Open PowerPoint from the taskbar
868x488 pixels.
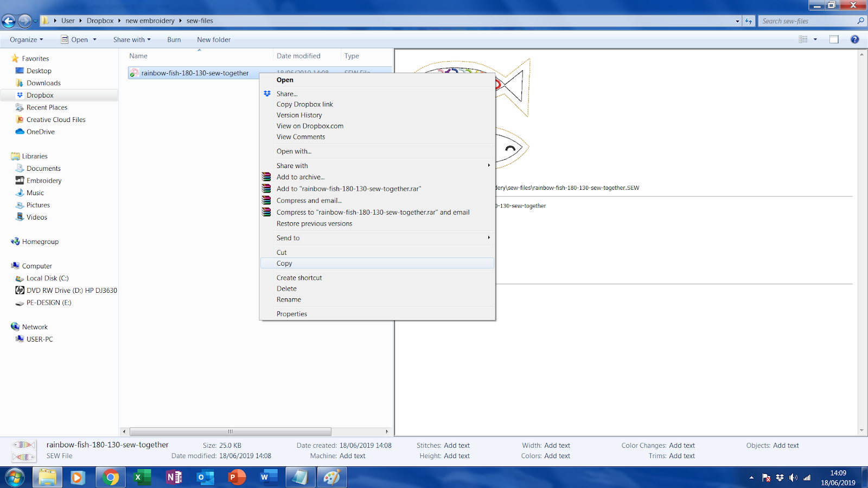[237, 478]
